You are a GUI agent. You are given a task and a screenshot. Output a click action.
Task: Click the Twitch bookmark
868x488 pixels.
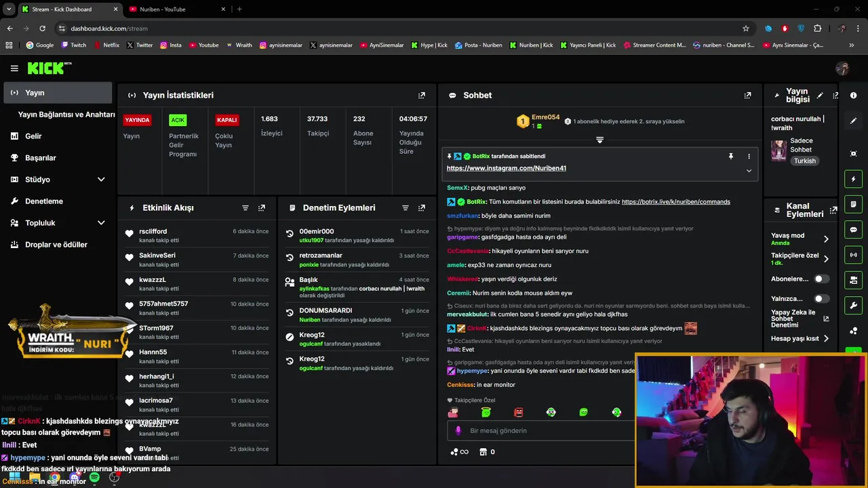point(74,45)
